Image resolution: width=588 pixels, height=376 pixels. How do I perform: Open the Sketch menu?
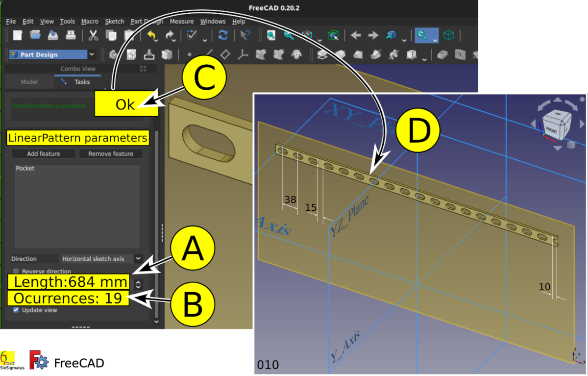tap(115, 22)
